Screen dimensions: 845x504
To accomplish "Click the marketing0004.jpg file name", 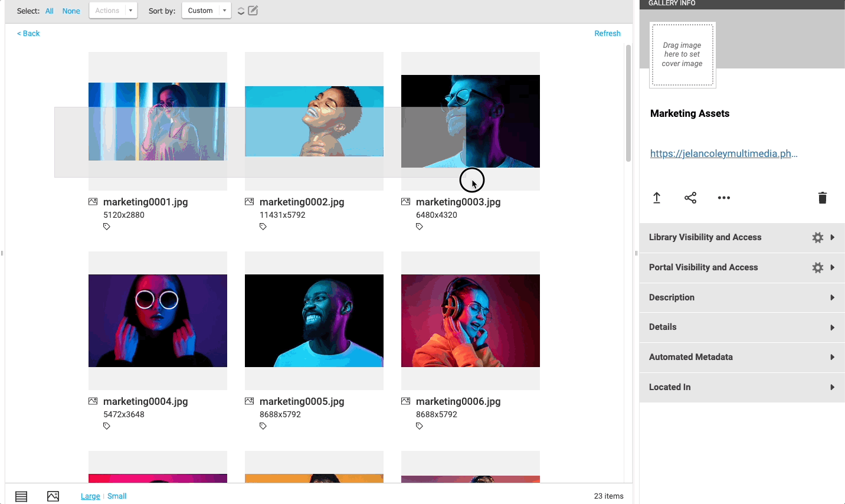I will (x=146, y=401).
